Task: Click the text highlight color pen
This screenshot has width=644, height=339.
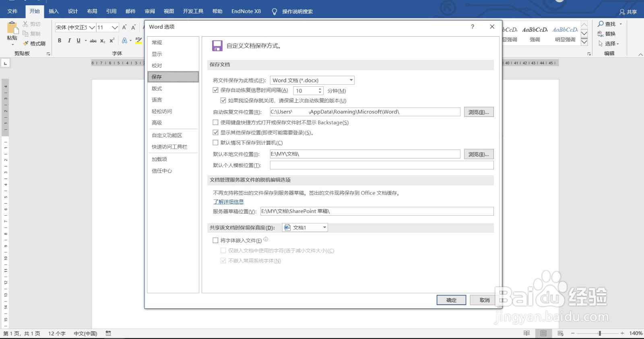Action: pos(138,40)
